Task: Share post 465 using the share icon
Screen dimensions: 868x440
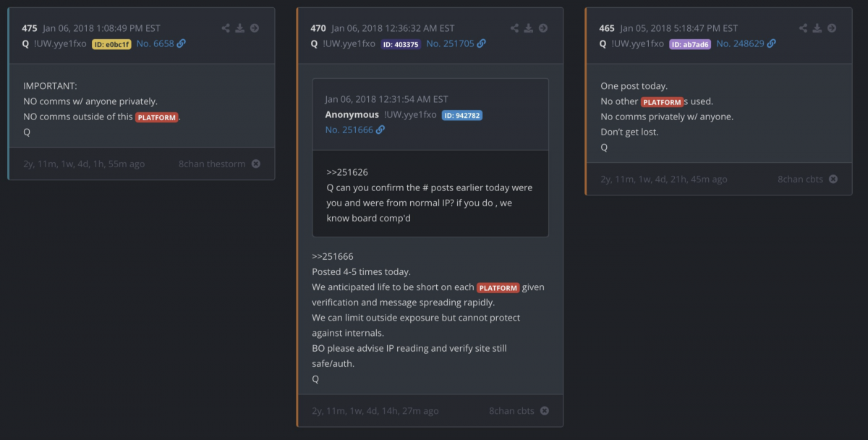Action: pos(803,28)
